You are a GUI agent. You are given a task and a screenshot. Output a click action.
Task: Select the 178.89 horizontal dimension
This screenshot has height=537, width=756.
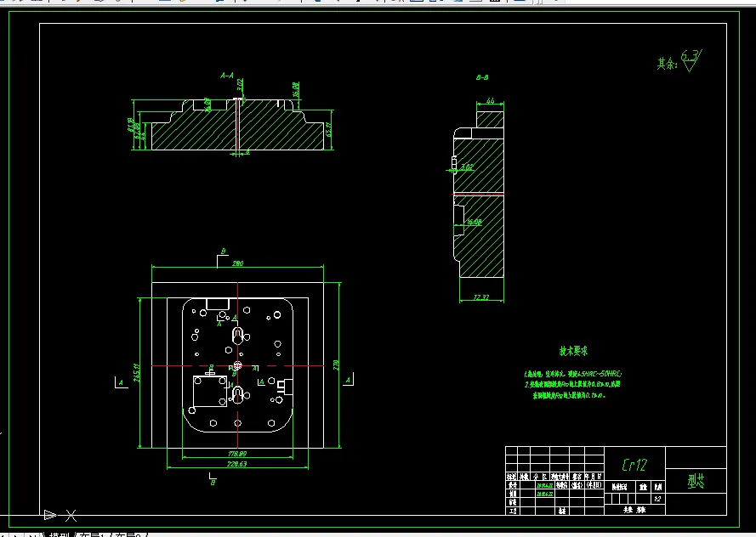click(x=237, y=454)
